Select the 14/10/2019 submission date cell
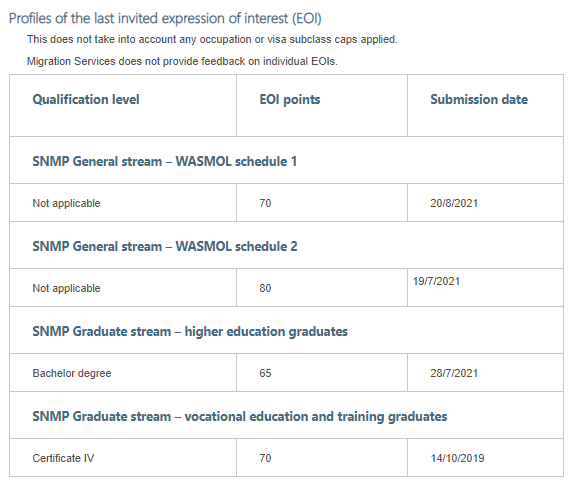Image resolution: width=575 pixels, height=488 pixels. point(486,458)
